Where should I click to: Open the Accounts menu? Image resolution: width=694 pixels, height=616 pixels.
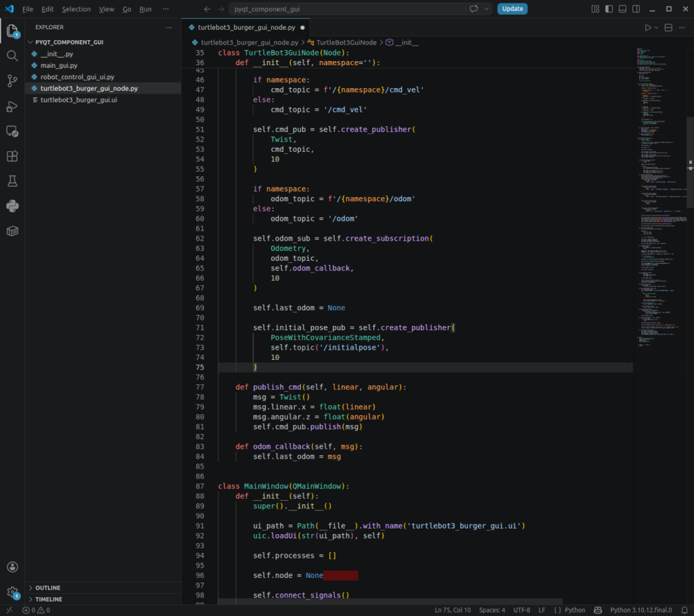click(12, 567)
